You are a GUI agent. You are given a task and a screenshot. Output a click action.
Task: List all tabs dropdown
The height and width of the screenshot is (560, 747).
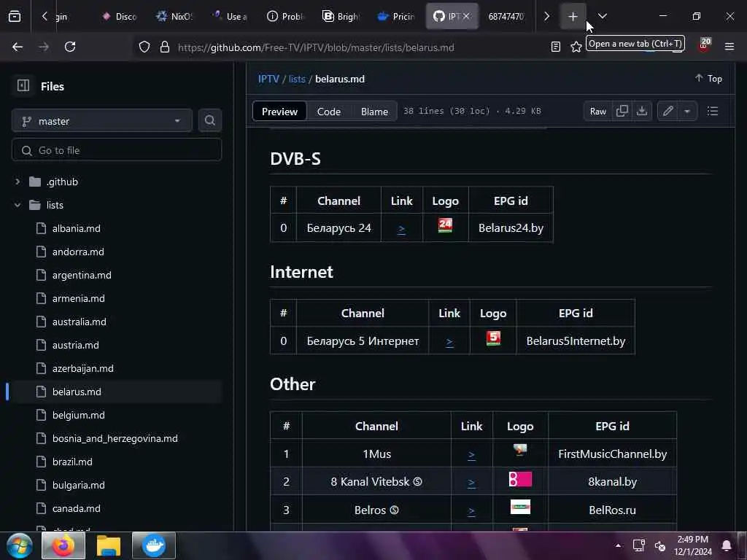tap(603, 16)
